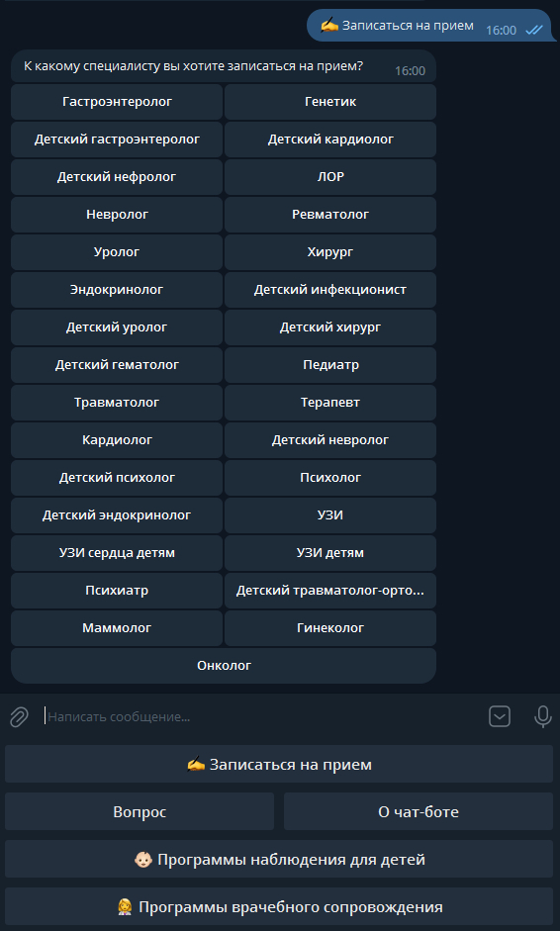Choose the Невролог button
Image resolution: width=560 pixels, height=931 pixels.
click(x=117, y=215)
